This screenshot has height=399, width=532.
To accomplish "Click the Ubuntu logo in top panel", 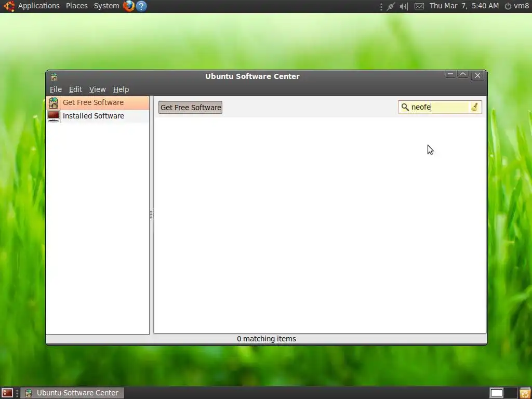I will tap(9, 6).
